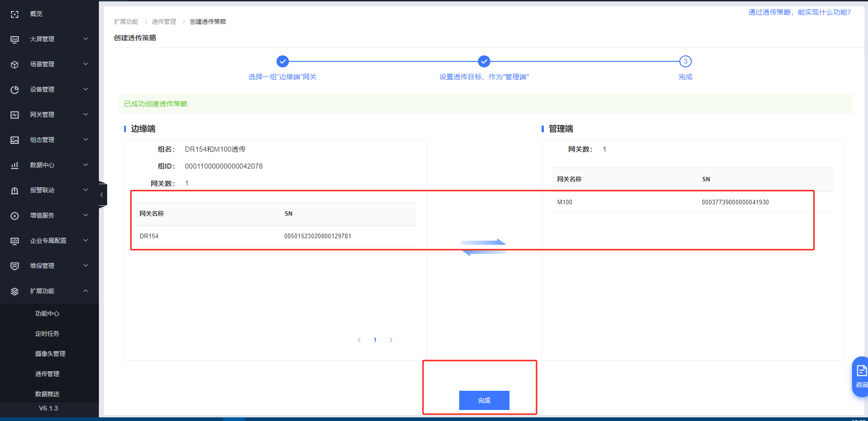Viewport: 868px width, 421px height.
Task: Collapse the sidebar with the arrow handle
Action: click(102, 195)
